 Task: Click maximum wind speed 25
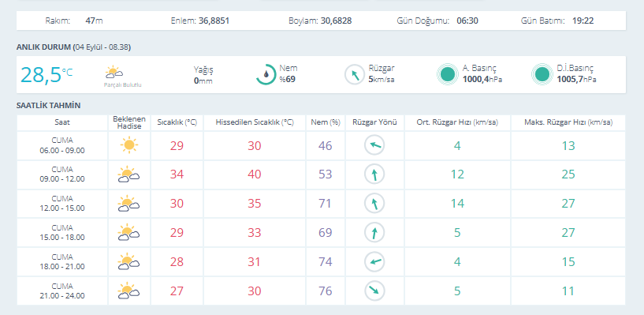tap(568, 174)
